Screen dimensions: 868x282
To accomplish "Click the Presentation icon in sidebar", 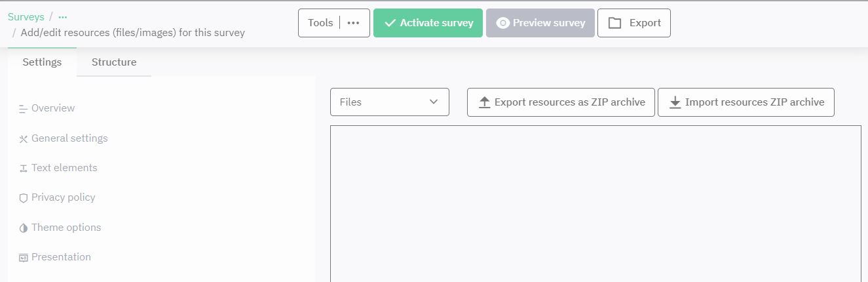I will [x=24, y=258].
